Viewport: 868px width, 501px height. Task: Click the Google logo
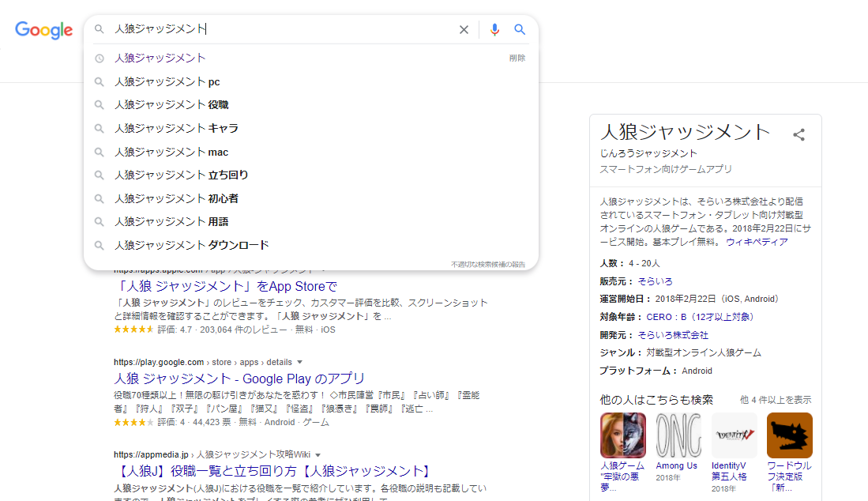click(43, 30)
